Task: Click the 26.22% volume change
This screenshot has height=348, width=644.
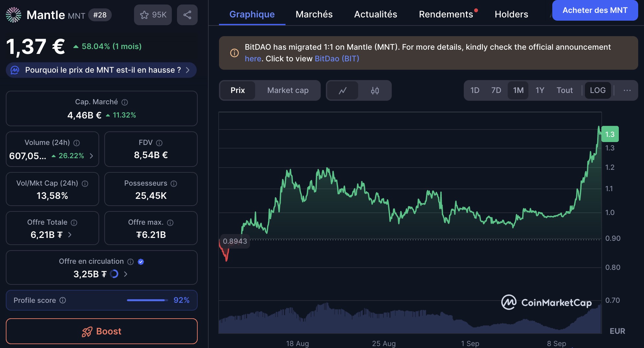Action: point(71,156)
